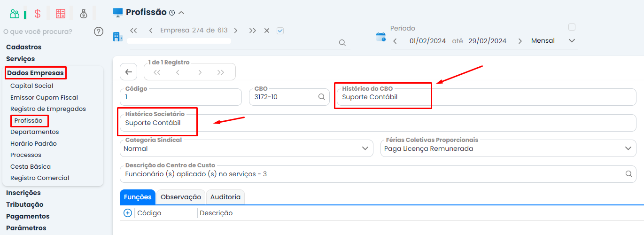Add a function with plus icon

click(127, 213)
